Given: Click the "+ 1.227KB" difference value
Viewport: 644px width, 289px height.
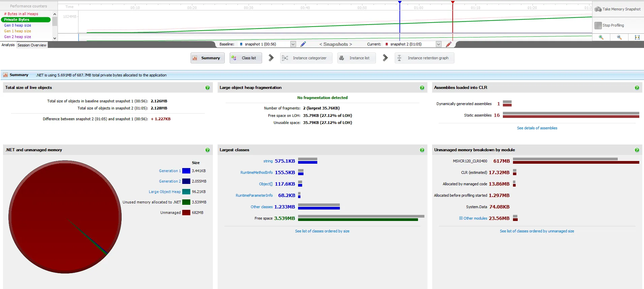Looking at the screenshot, I should 161,119.
